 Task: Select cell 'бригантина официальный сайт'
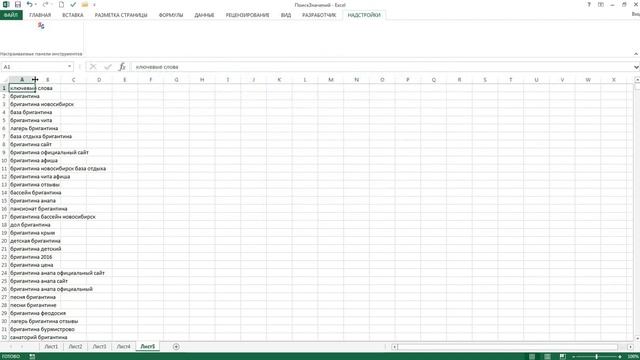49,152
